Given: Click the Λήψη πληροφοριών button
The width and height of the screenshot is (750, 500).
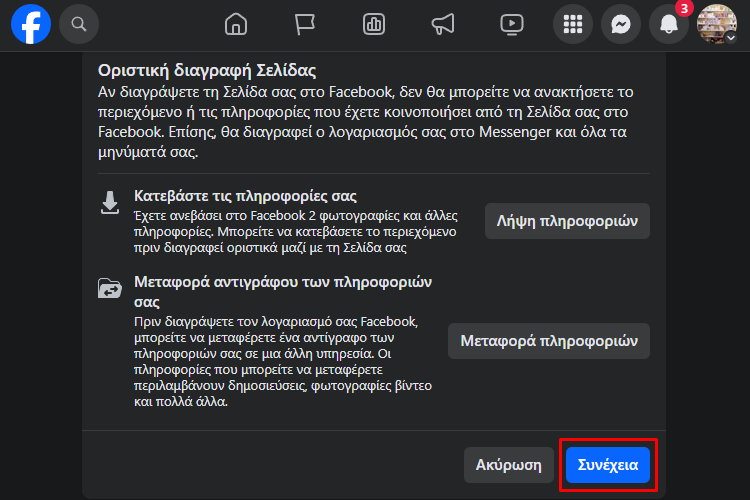Looking at the screenshot, I should (x=567, y=221).
